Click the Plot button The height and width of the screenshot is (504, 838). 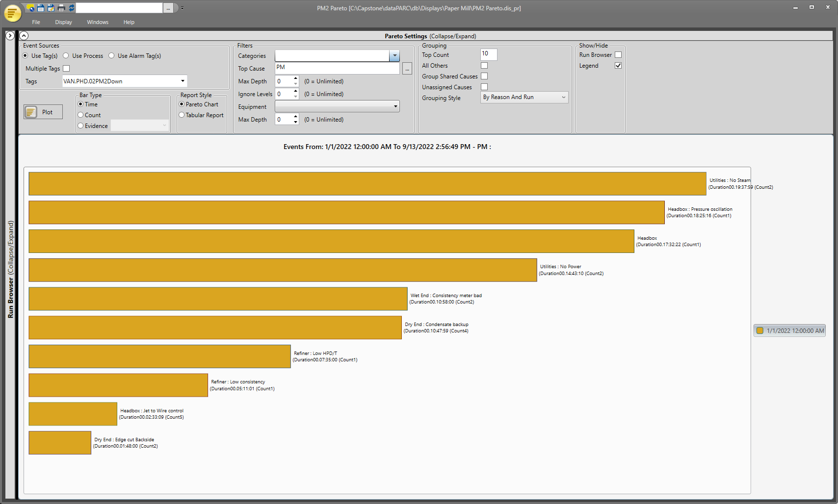tap(43, 112)
